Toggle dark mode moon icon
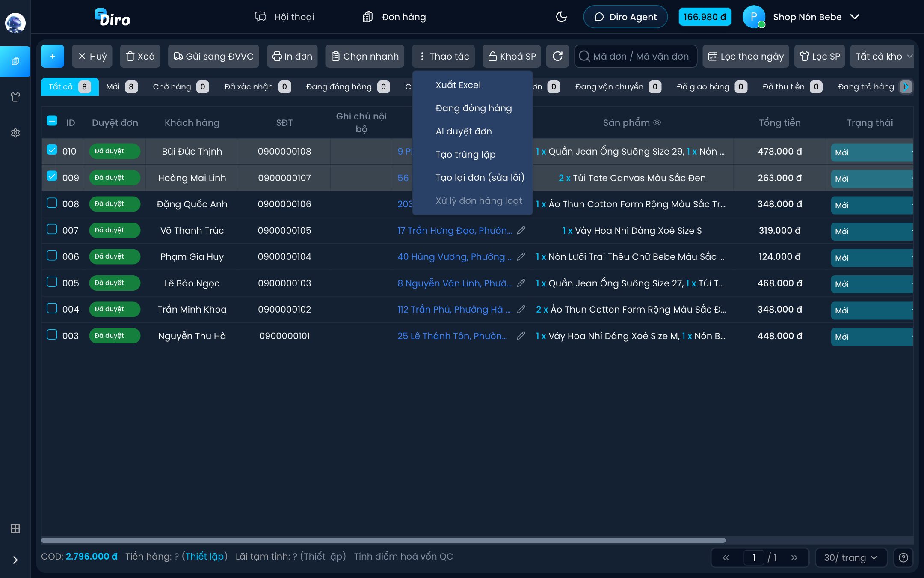The width and height of the screenshot is (924, 578). click(x=561, y=17)
